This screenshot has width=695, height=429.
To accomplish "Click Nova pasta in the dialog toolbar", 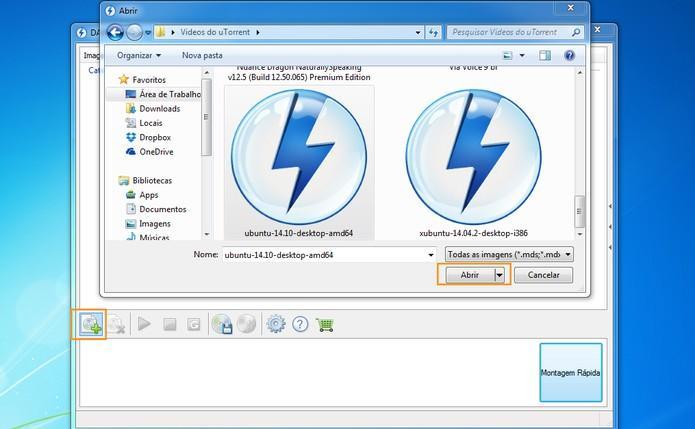I will tap(202, 55).
